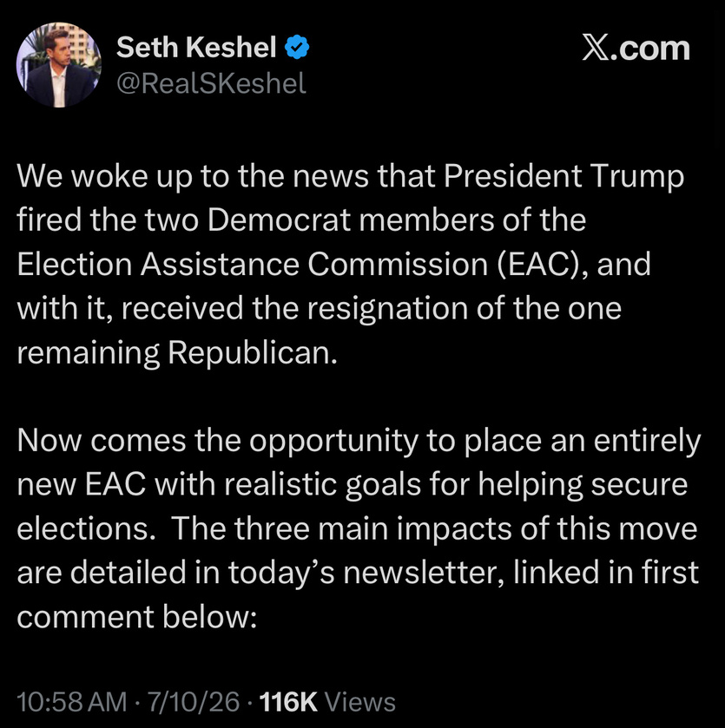Click the words We woke up

[104, 177]
